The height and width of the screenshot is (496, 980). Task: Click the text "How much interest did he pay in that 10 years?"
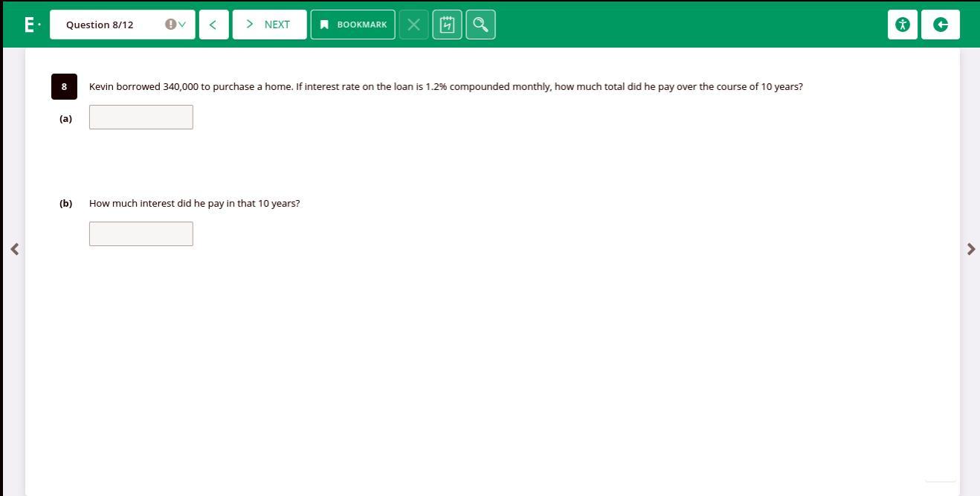(194, 203)
